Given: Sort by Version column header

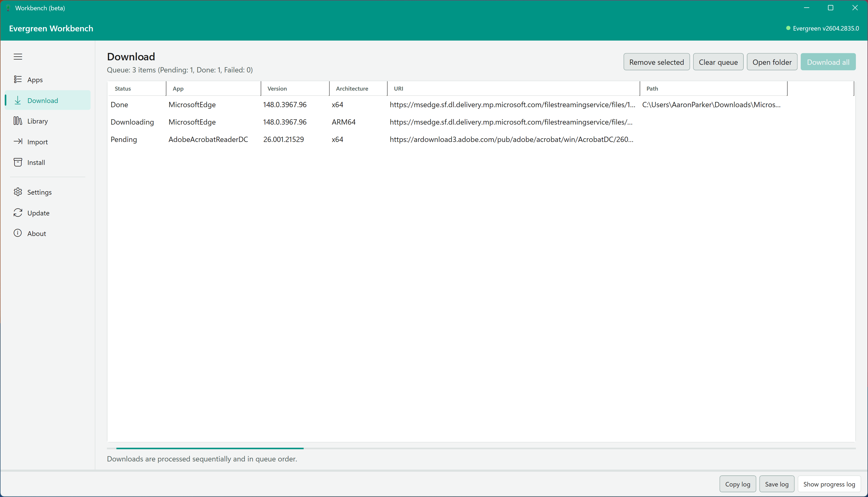Looking at the screenshot, I should tap(295, 88).
